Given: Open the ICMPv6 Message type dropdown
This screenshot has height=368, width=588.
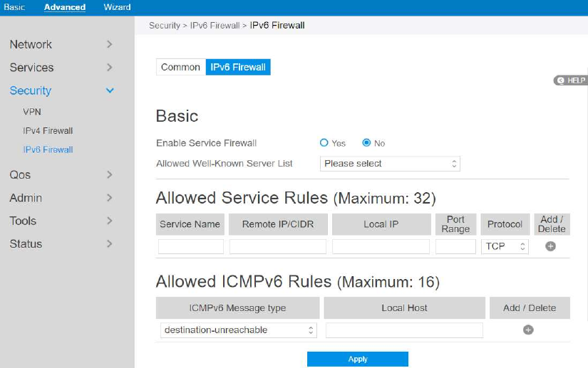Looking at the screenshot, I should 239,330.
